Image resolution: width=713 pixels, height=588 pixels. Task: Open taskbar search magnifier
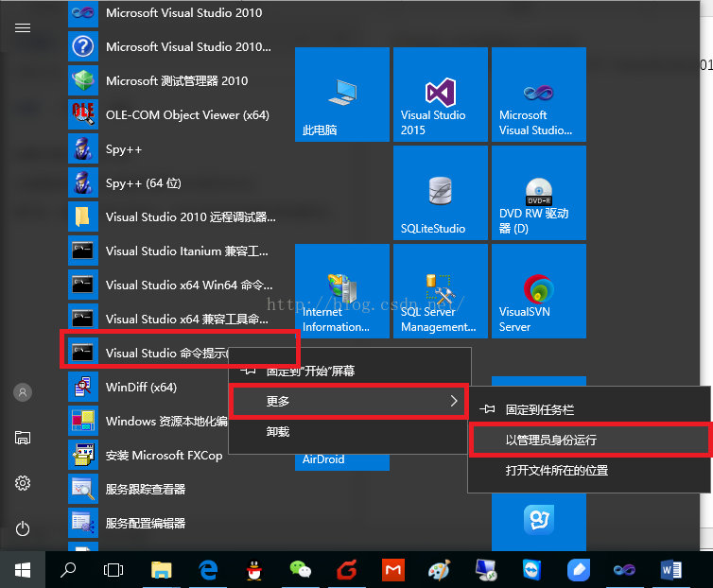coord(68,570)
